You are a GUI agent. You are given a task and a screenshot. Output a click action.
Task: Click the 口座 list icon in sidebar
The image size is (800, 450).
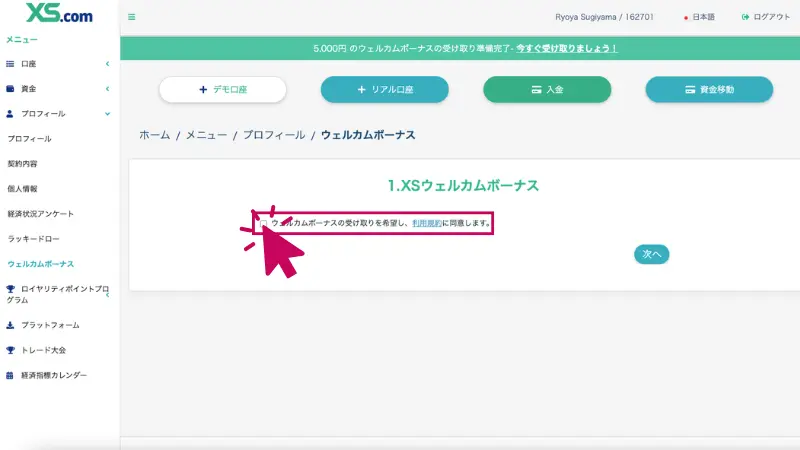point(10,64)
